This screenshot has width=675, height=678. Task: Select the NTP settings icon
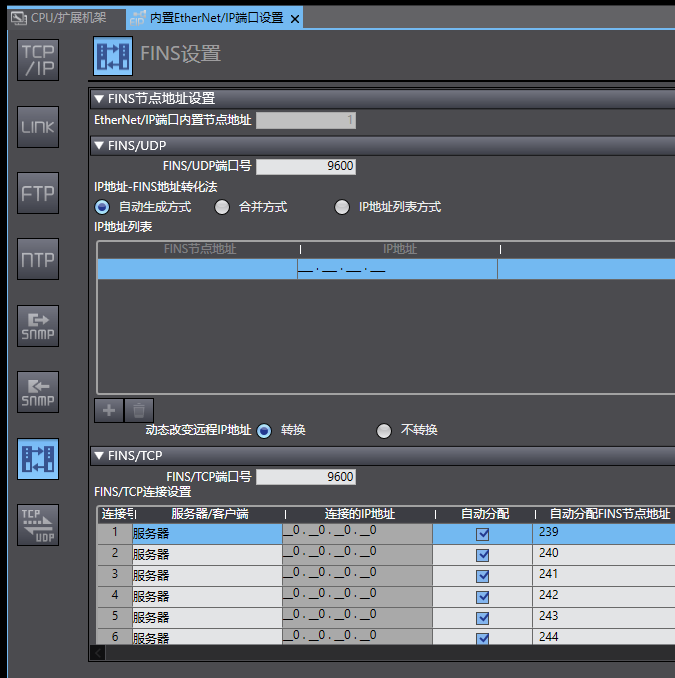[39, 259]
